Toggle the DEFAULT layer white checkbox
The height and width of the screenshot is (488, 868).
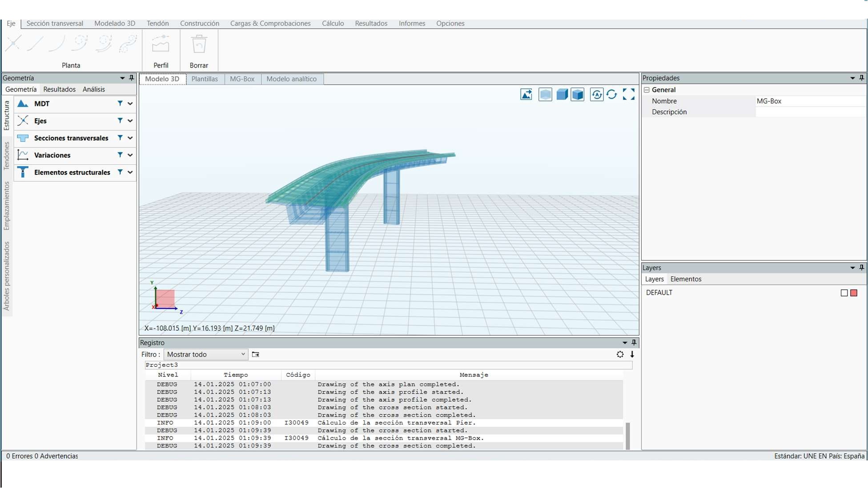tap(844, 293)
